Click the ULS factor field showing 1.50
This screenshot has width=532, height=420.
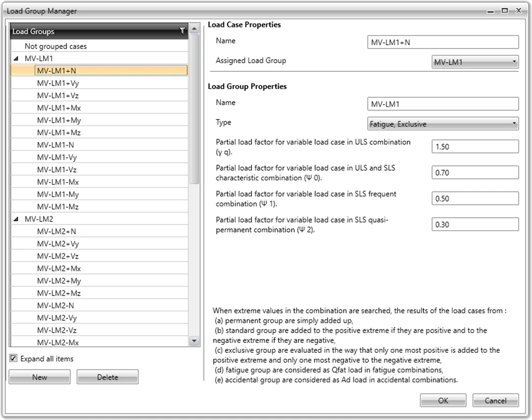(x=475, y=146)
